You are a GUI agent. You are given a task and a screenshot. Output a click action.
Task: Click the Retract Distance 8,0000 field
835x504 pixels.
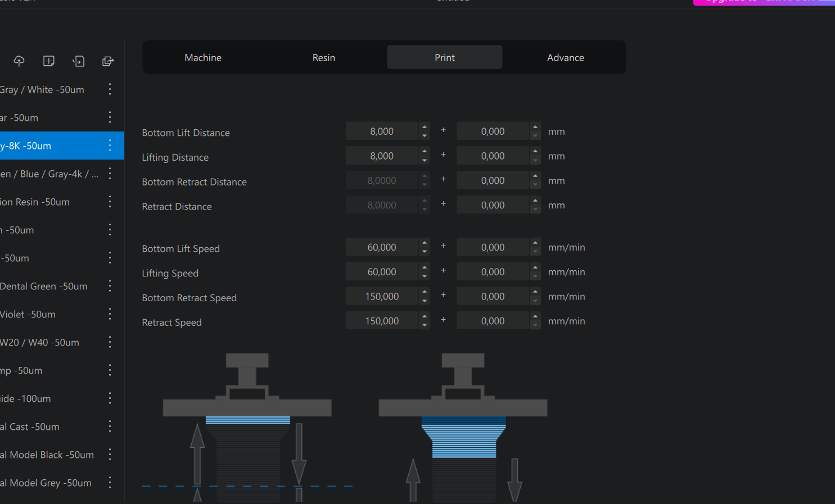tap(382, 206)
